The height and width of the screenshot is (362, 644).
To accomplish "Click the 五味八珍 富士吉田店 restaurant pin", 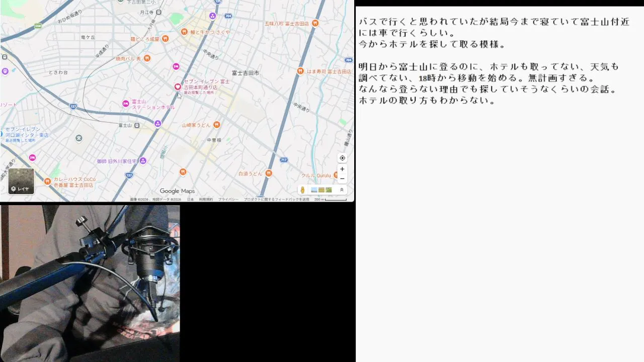I will click(315, 23).
